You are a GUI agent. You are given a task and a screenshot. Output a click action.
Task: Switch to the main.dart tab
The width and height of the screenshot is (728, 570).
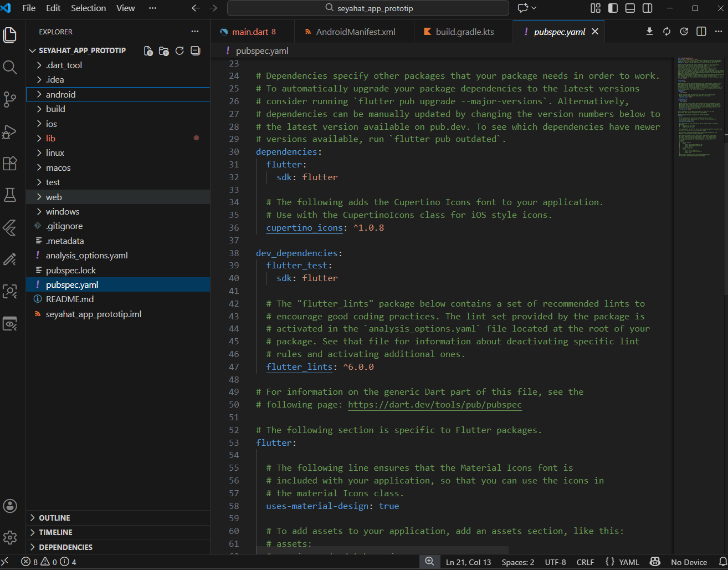(253, 32)
